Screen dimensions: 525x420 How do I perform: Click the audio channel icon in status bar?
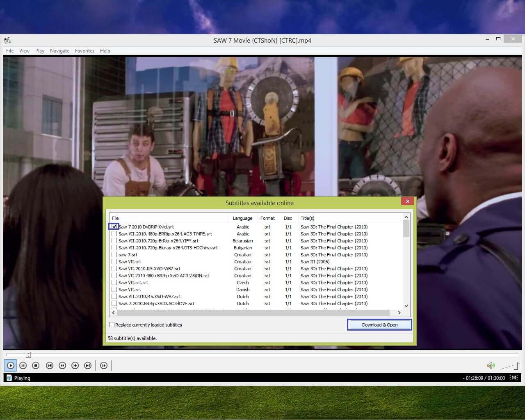(514, 378)
